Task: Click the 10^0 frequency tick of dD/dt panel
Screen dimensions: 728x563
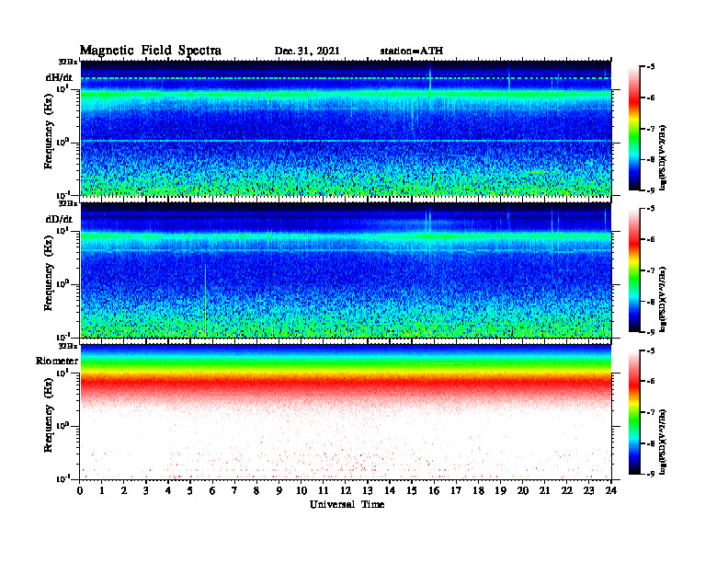Action: tap(63, 284)
